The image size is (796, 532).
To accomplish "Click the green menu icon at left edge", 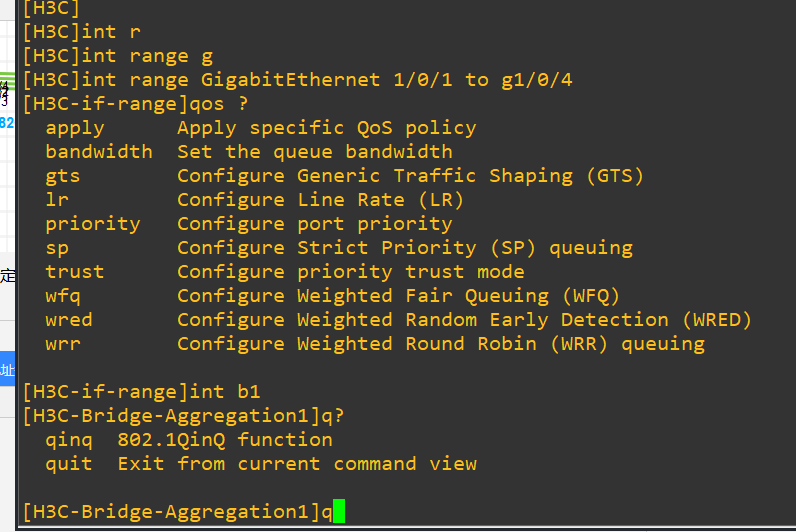I will [x=7, y=78].
